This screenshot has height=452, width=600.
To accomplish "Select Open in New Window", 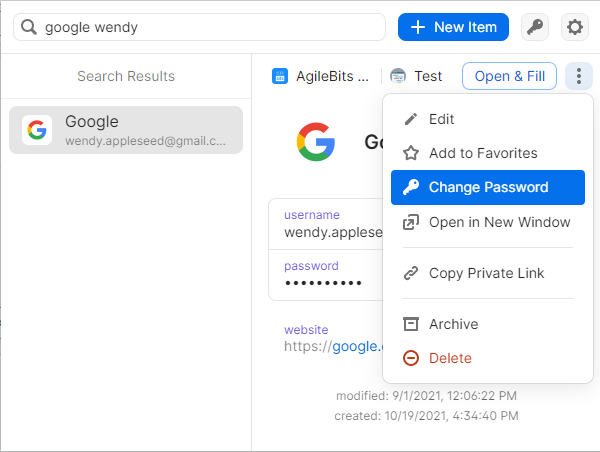I will coord(499,222).
